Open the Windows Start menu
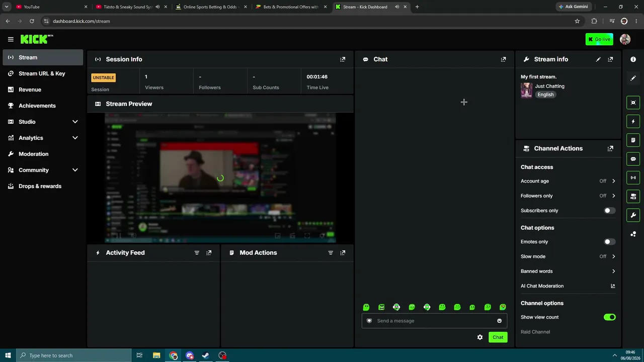The width and height of the screenshot is (644, 362). pos(8,355)
